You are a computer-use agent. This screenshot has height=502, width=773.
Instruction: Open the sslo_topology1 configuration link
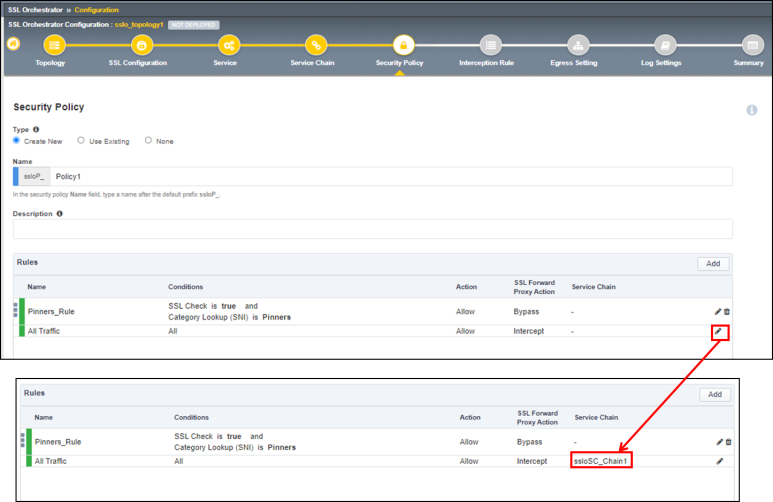point(139,25)
